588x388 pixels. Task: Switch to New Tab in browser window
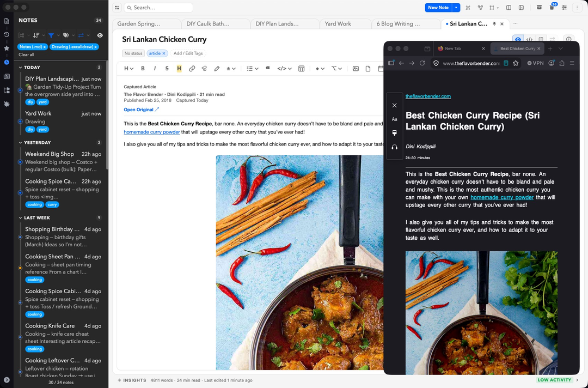[x=461, y=48]
